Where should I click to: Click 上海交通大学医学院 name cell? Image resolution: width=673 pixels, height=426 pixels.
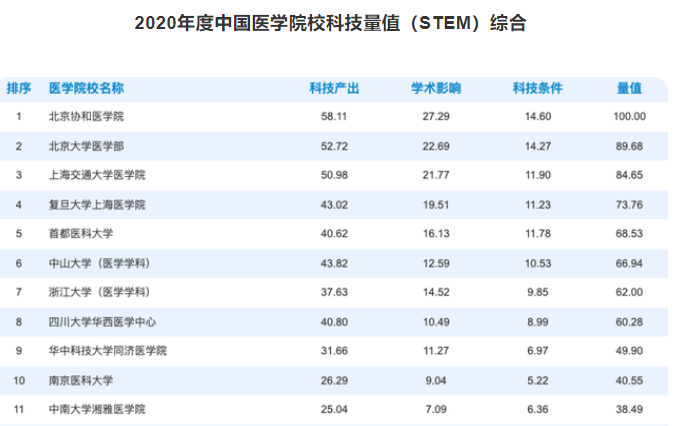click(97, 175)
